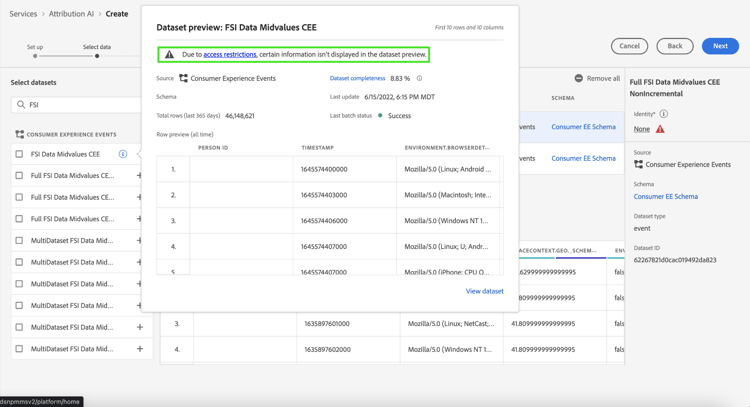Check the first MultiDataset FSI Data Mid checkbox
Screen dimensions: 750x407
point(19,241)
